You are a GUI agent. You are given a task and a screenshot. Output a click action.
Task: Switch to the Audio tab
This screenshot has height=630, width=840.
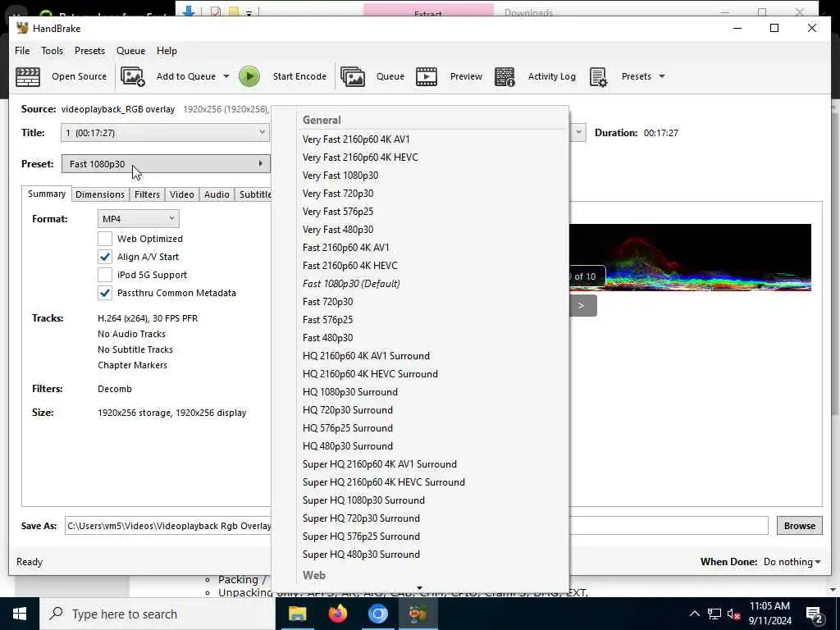pos(217,194)
